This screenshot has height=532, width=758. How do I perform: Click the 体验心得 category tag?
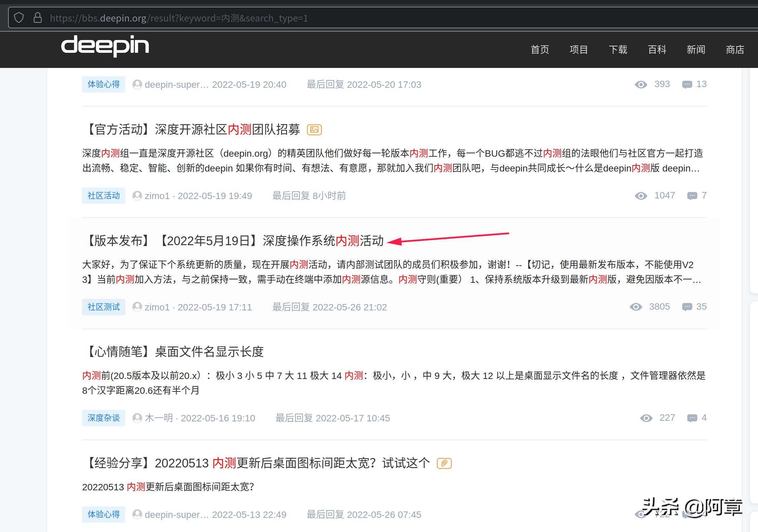[103, 84]
